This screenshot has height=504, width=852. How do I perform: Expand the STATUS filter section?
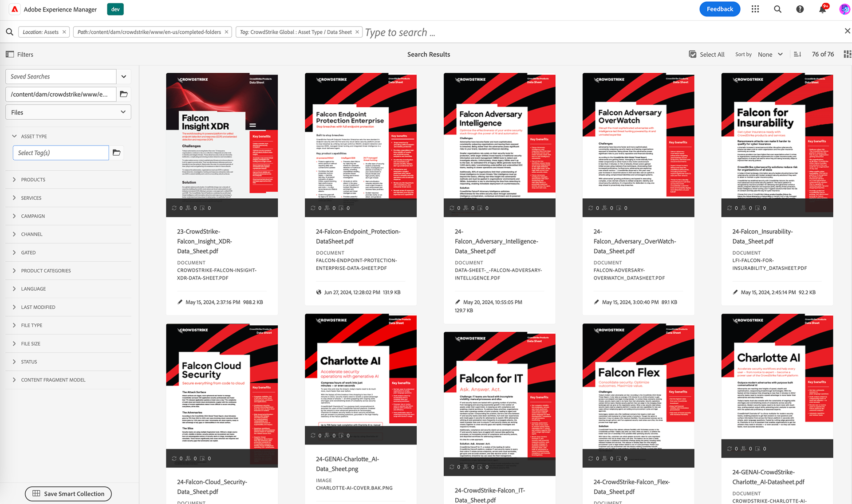tap(15, 362)
